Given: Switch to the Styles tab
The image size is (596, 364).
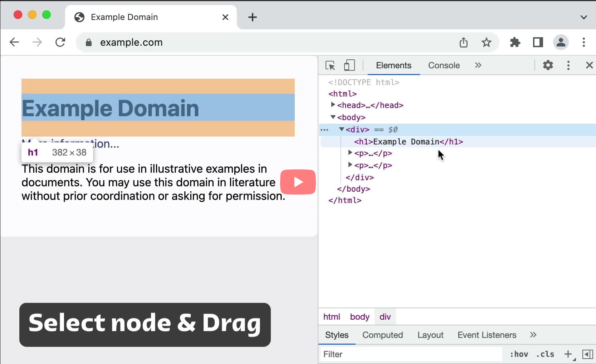Looking at the screenshot, I should [337, 335].
